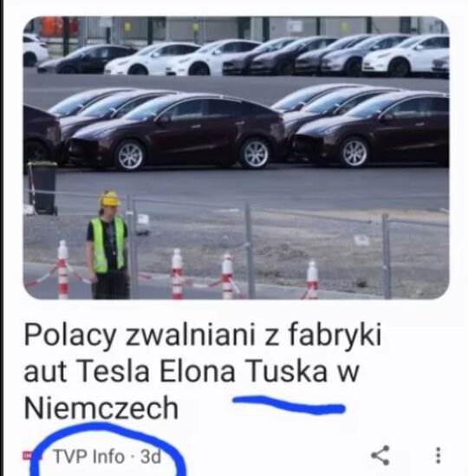Click the red-white traffic post beside the worker
This screenshot has height=476, width=468.
(62, 270)
